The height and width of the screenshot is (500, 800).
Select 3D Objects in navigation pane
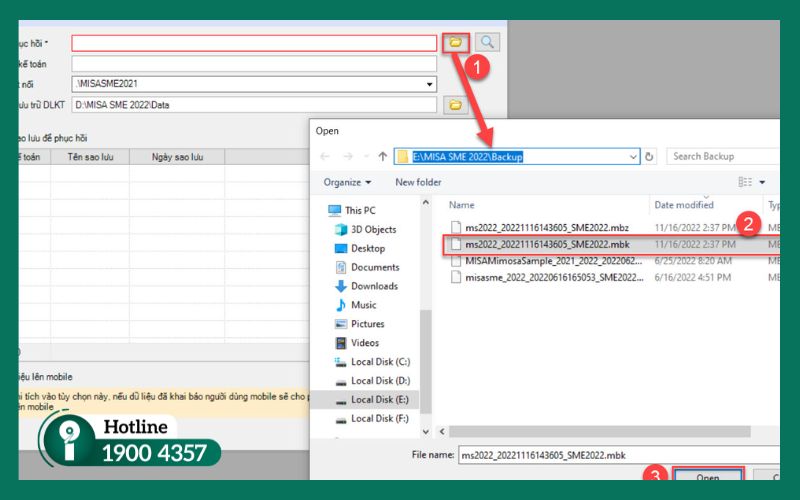pyautogui.click(x=372, y=229)
